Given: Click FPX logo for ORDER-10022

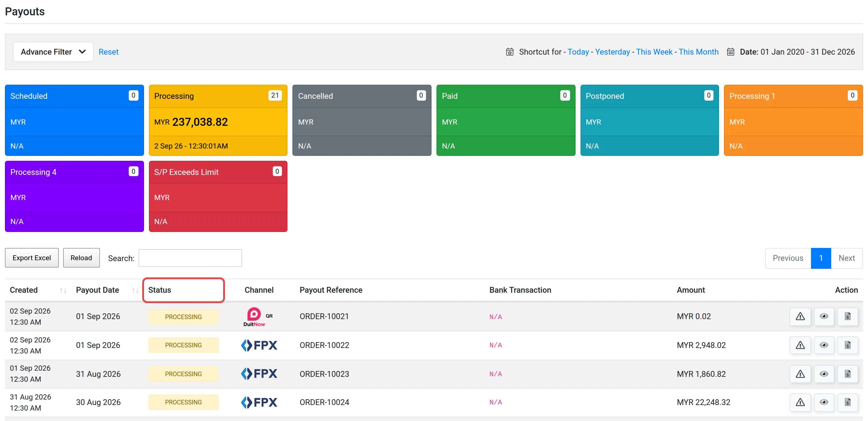Looking at the screenshot, I should (x=259, y=345).
